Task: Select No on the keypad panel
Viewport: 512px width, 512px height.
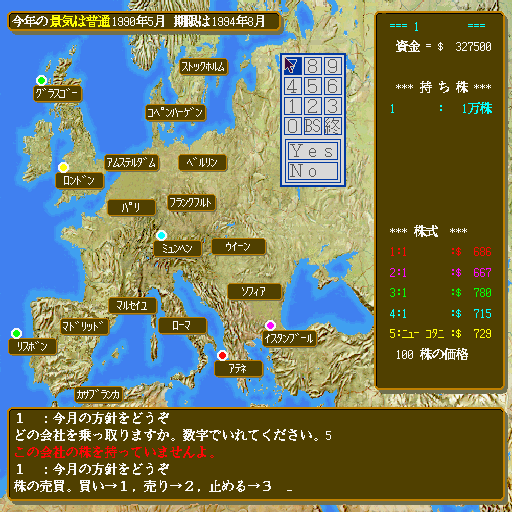Action: point(312,171)
